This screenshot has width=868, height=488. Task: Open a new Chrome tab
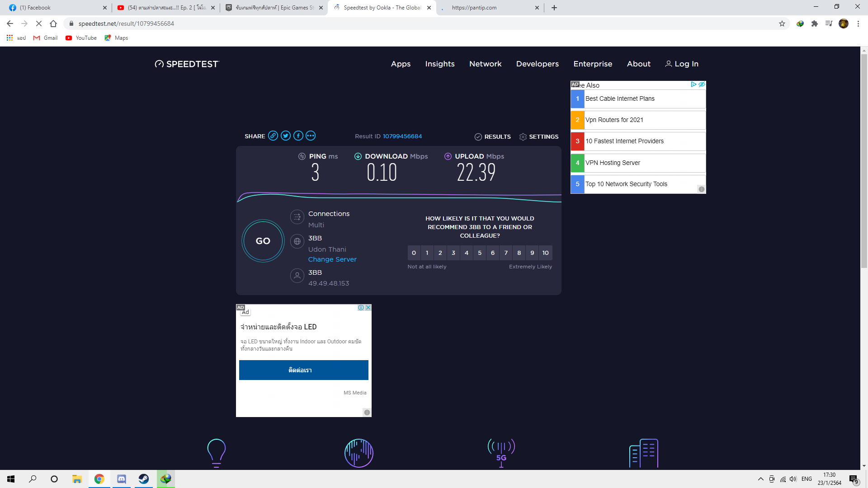tap(554, 8)
